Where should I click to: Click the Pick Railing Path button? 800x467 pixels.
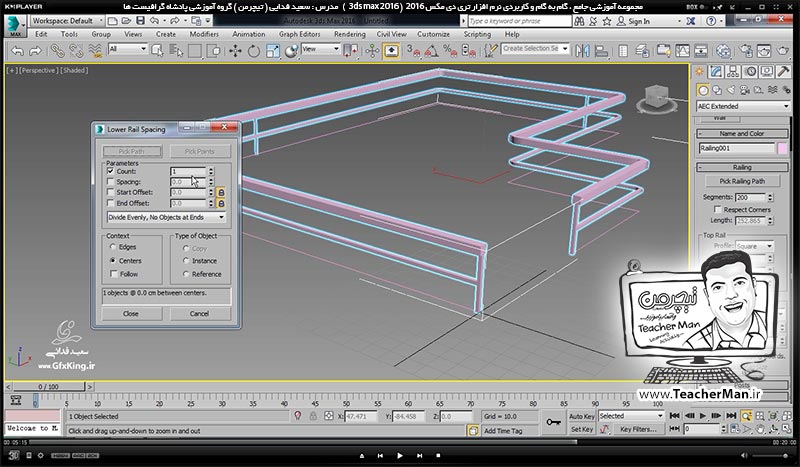coord(742,181)
